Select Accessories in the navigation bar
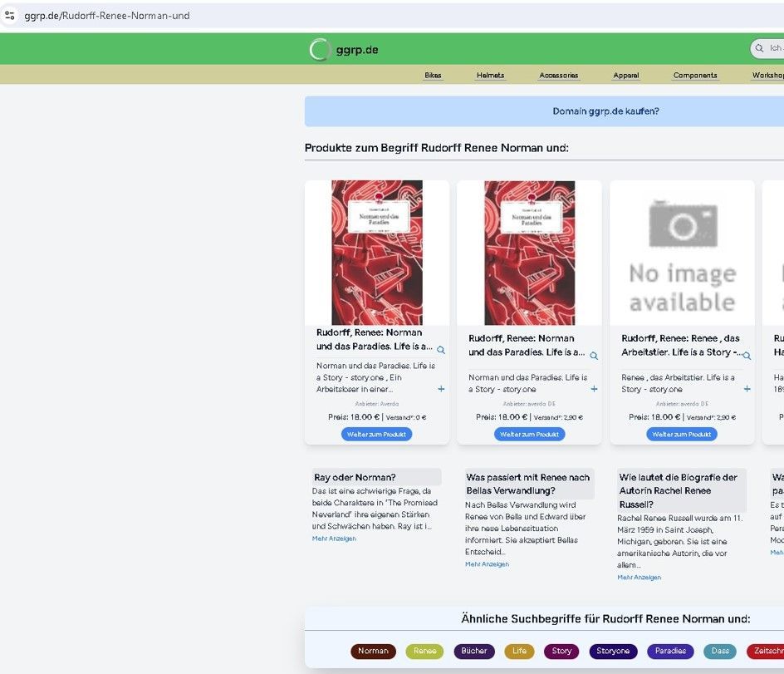The width and height of the screenshot is (784, 674). coord(558,76)
